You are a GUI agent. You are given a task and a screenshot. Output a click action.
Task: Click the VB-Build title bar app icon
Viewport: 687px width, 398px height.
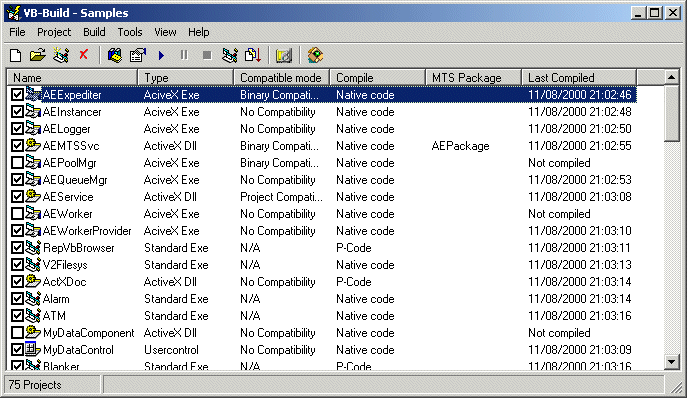tap(14, 13)
